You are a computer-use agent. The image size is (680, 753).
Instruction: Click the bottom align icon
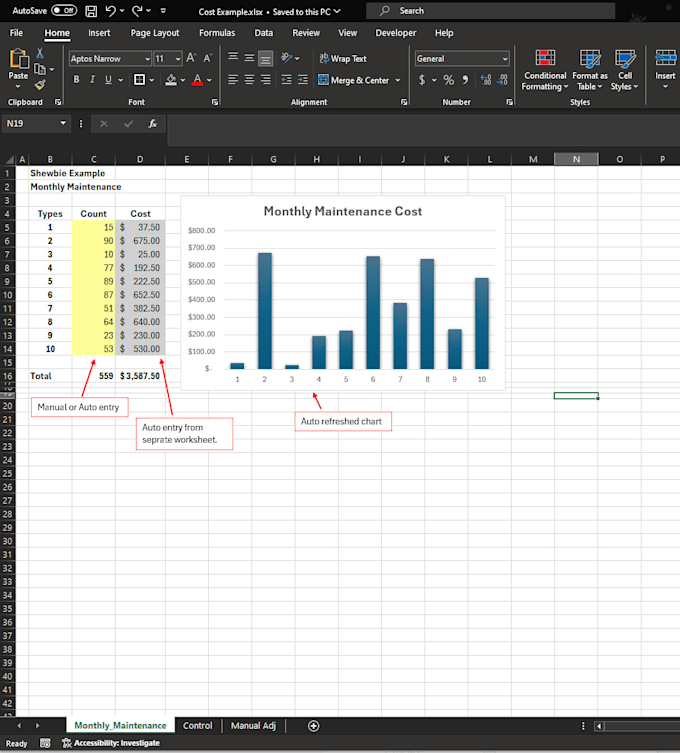(x=266, y=59)
